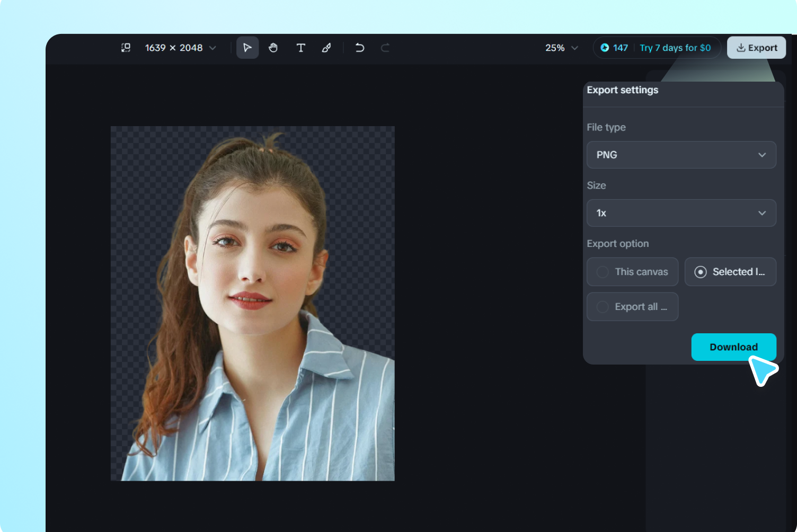Redo the previous action

[385, 48]
